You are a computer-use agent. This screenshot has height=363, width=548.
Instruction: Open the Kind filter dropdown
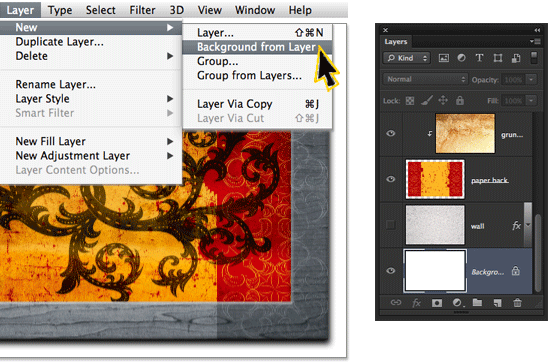click(x=407, y=58)
